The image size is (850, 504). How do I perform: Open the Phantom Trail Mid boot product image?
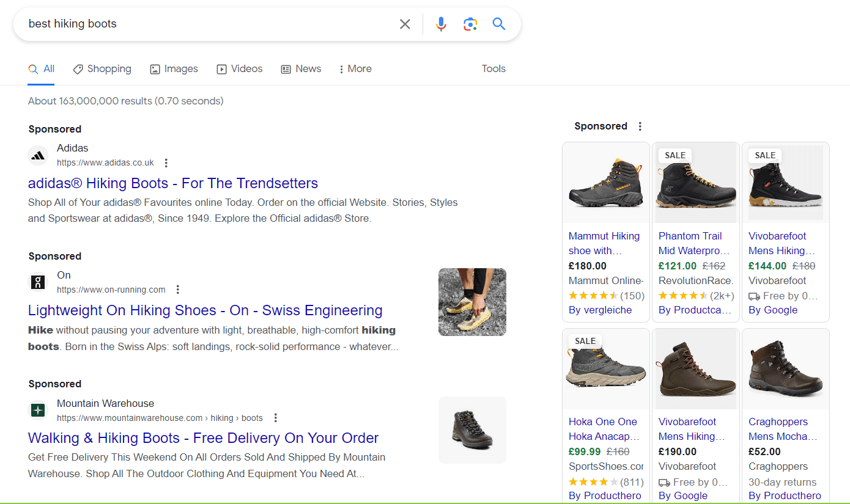click(x=696, y=183)
